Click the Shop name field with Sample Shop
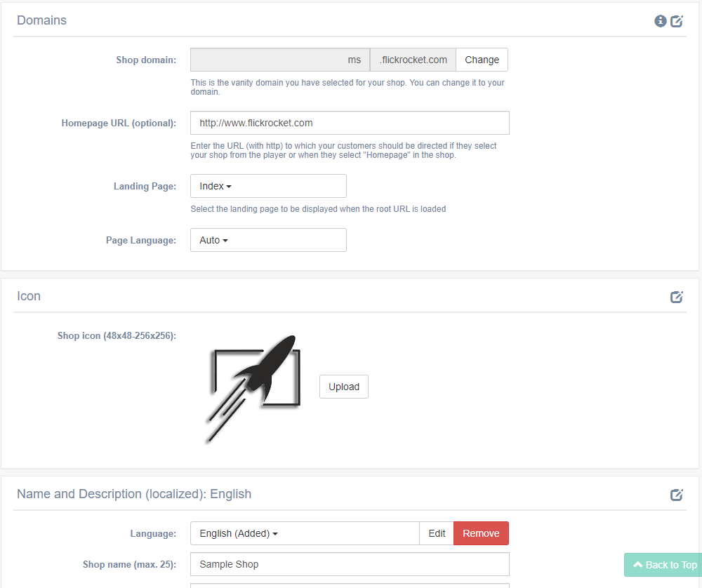Screen dimensions: 702x588 (x=350, y=564)
